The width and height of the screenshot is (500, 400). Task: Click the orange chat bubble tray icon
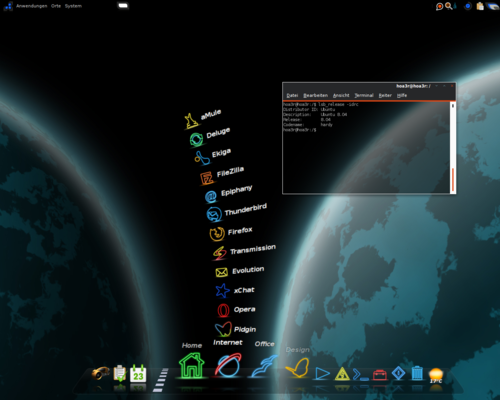click(439, 6)
